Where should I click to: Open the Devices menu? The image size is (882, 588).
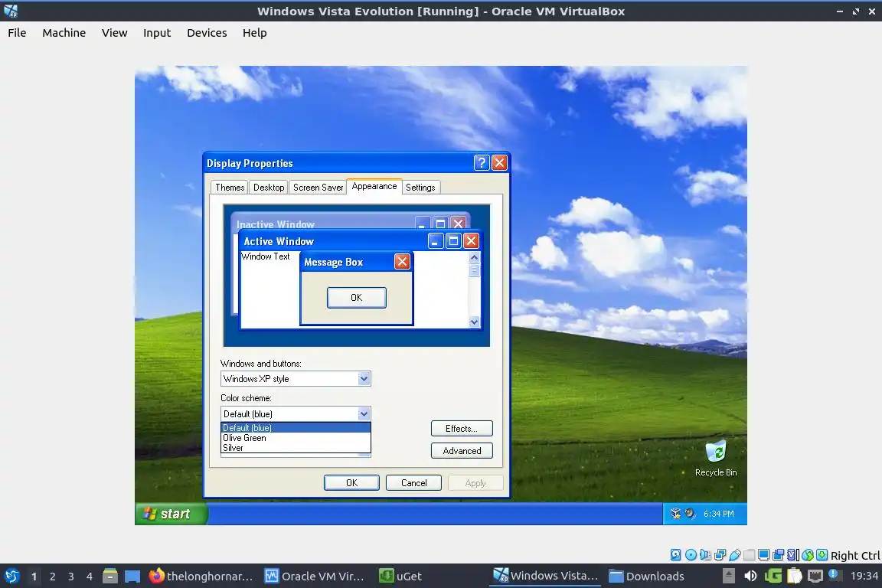click(207, 33)
